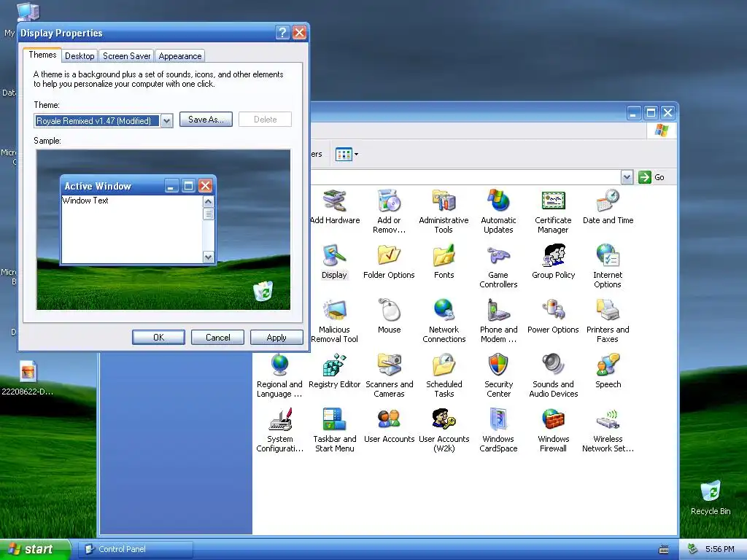This screenshot has width=747, height=560.
Task: Switch to the Themes tab
Action: point(42,55)
